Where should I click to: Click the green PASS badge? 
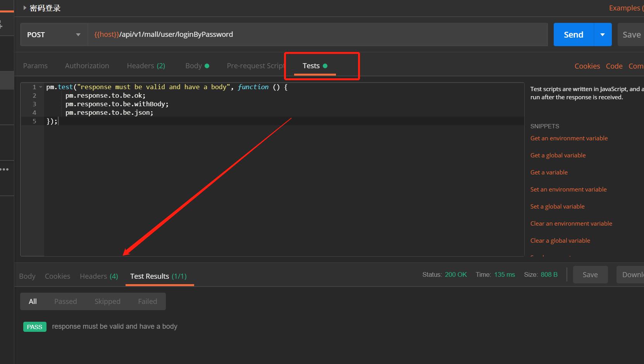click(34, 327)
